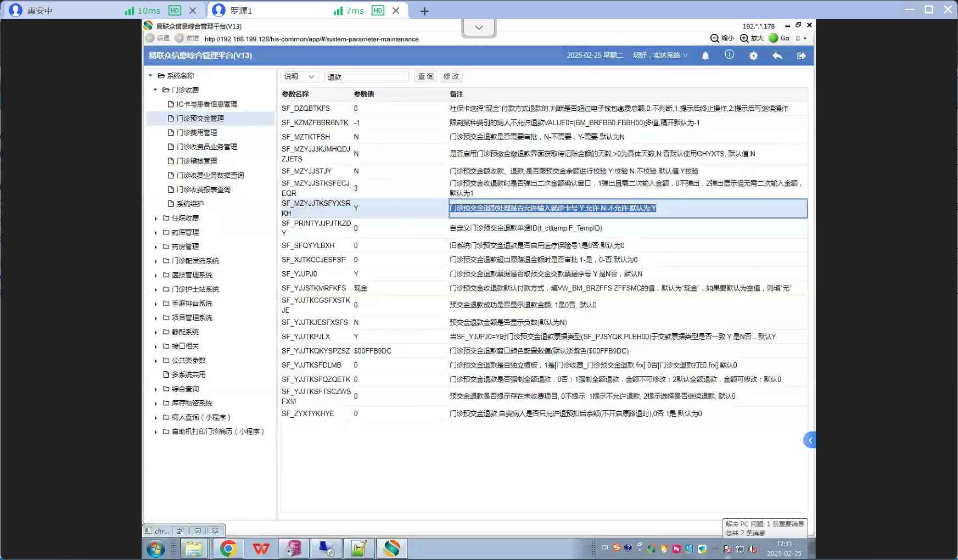The width and height of the screenshot is (958, 560).
Task: Select the SF_ZYXTYKHYE parameter row
Action: pos(544,414)
